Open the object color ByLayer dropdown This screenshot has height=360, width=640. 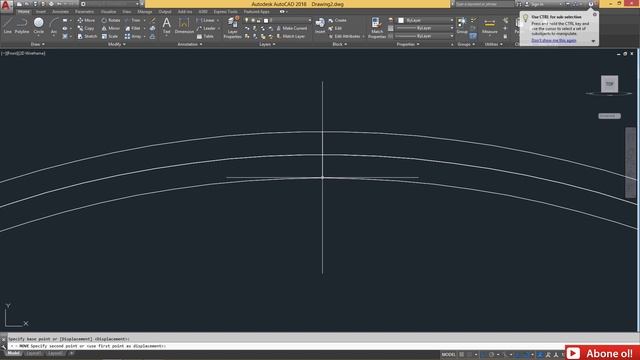click(x=425, y=20)
